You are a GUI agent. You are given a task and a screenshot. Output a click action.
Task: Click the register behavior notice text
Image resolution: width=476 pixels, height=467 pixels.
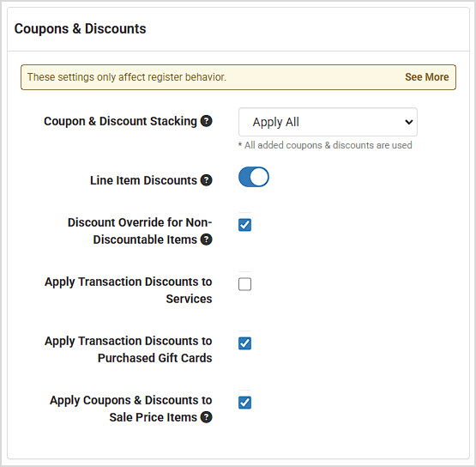[x=127, y=77]
